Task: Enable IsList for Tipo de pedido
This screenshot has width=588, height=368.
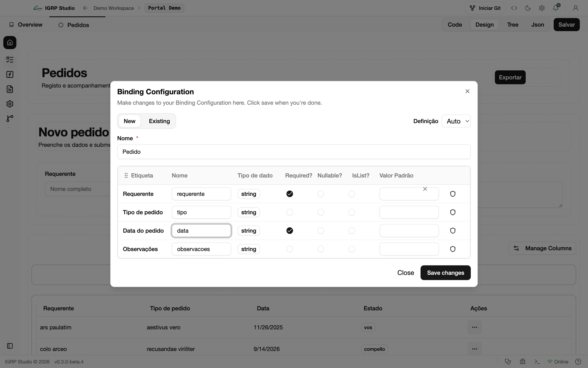Action: tap(352, 212)
